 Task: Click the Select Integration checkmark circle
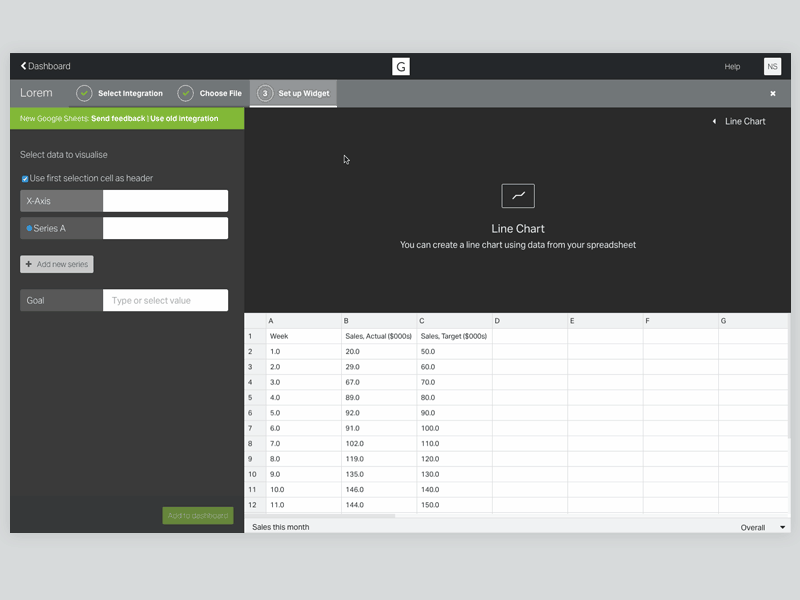84,93
